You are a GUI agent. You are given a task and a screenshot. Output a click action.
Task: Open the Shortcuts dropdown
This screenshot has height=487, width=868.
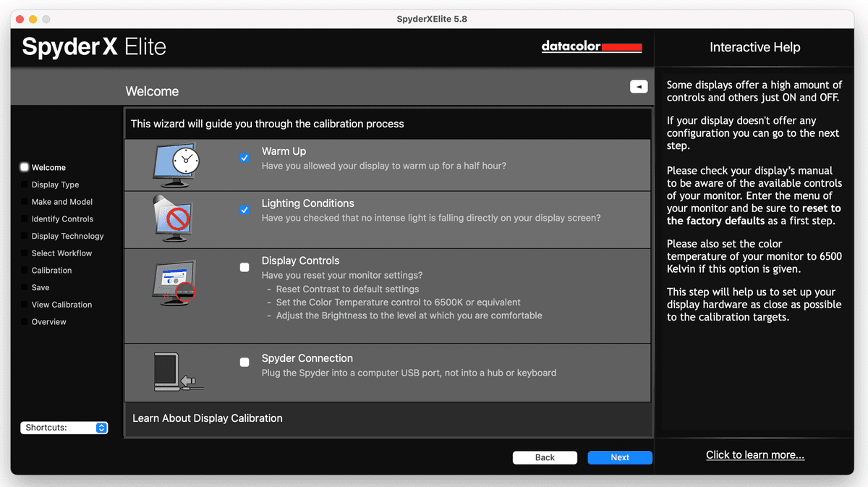tap(64, 428)
